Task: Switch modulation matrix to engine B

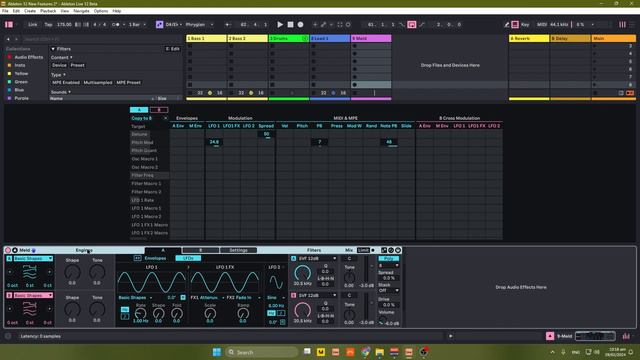Action: coord(159,110)
